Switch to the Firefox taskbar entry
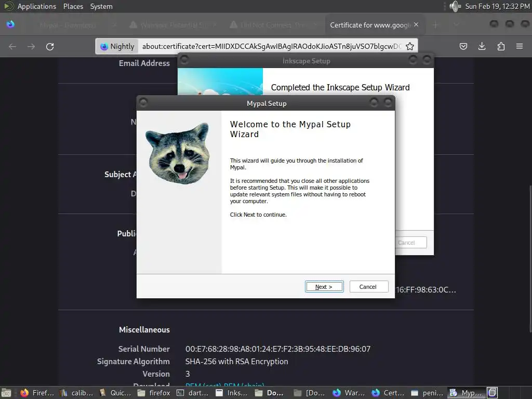The height and width of the screenshot is (399, 532). coord(37,393)
